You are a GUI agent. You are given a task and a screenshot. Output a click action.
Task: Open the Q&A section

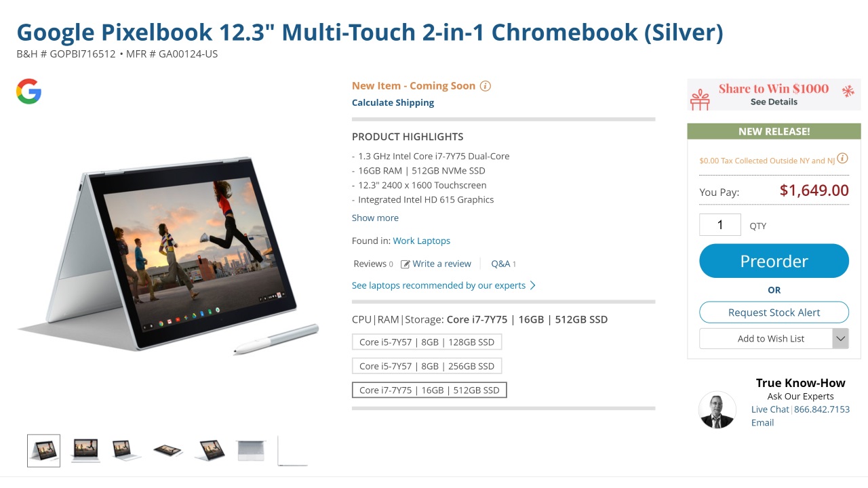(x=503, y=264)
